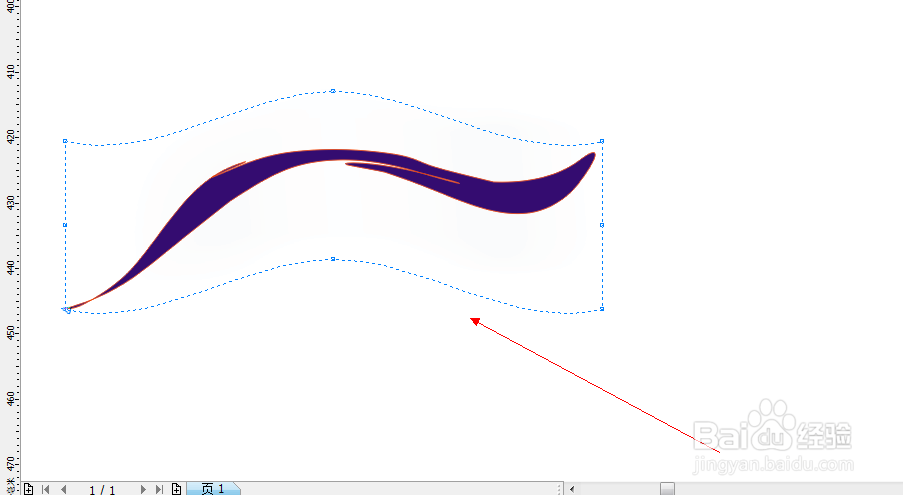
Task: Go to the first page
Action: click(x=45, y=489)
